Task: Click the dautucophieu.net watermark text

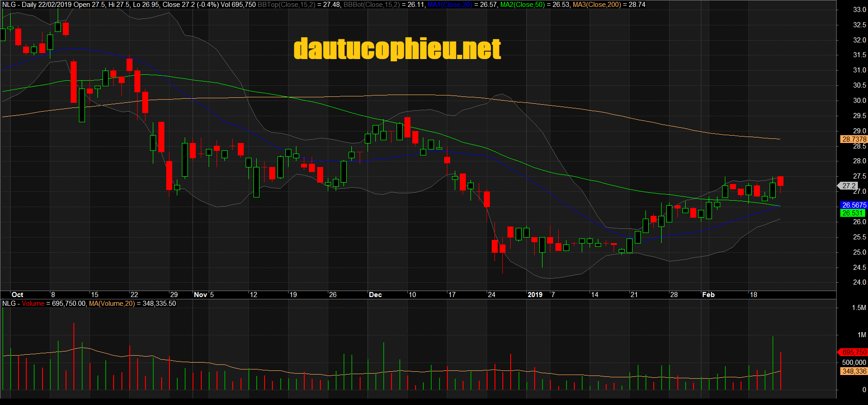Action: (x=397, y=49)
